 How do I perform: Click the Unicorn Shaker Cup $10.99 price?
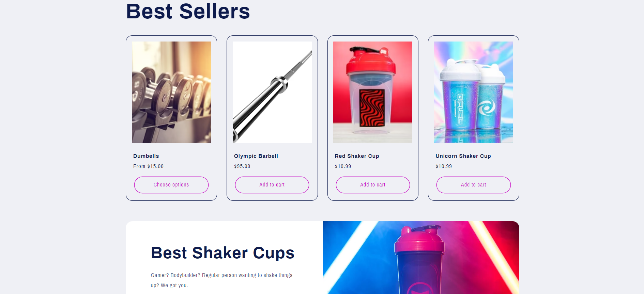click(x=444, y=166)
